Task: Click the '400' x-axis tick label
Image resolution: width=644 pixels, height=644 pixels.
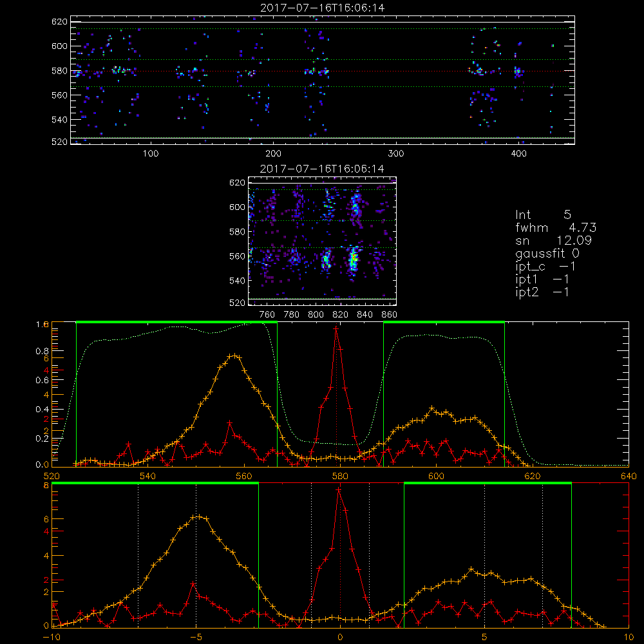Action: pos(518,154)
